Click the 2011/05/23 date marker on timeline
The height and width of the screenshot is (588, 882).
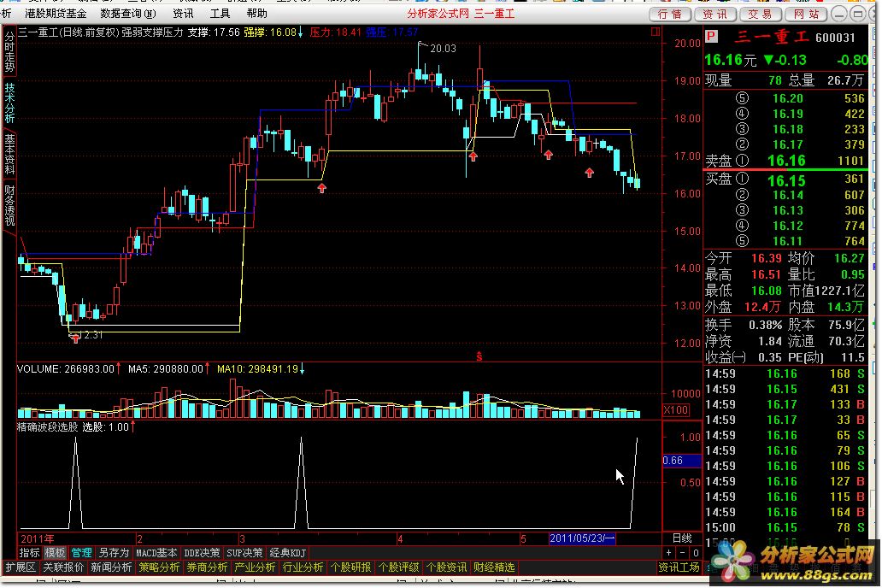(x=582, y=538)
